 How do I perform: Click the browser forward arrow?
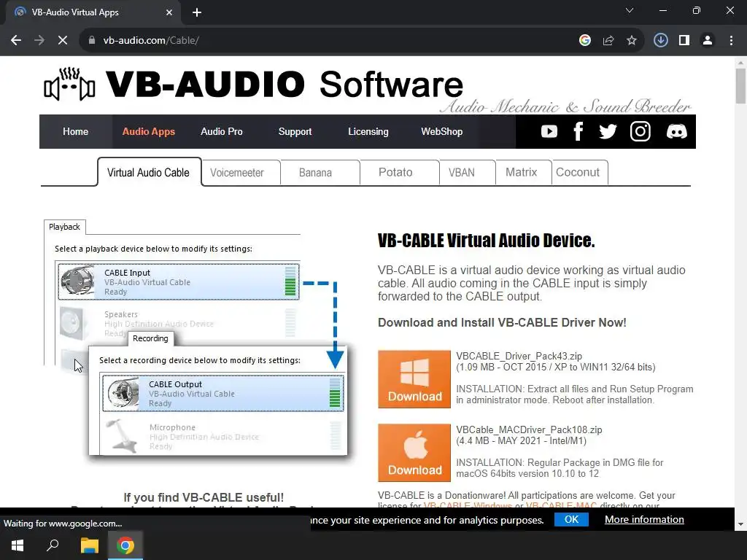point(39,41)
